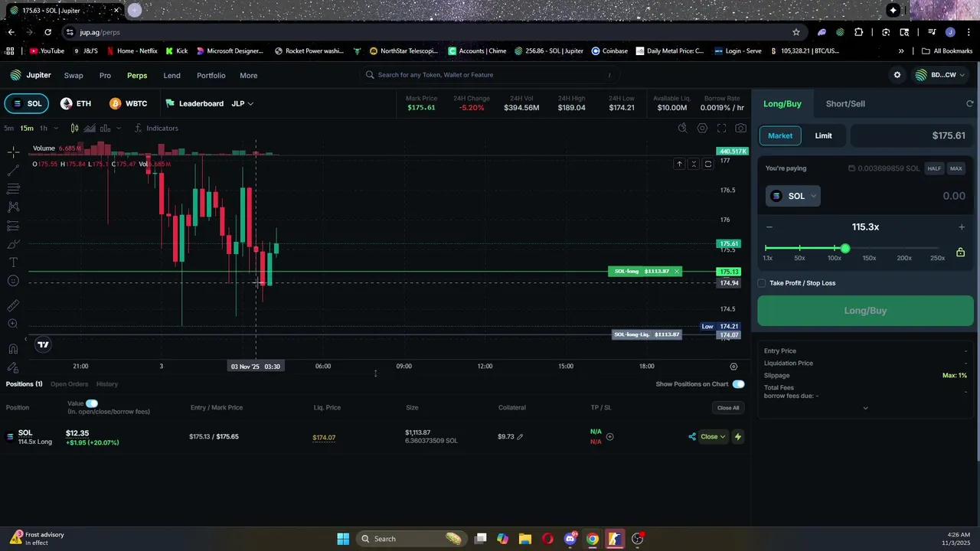Open the More navigation menu
980x551 pixels.
(x=248, y=75)
